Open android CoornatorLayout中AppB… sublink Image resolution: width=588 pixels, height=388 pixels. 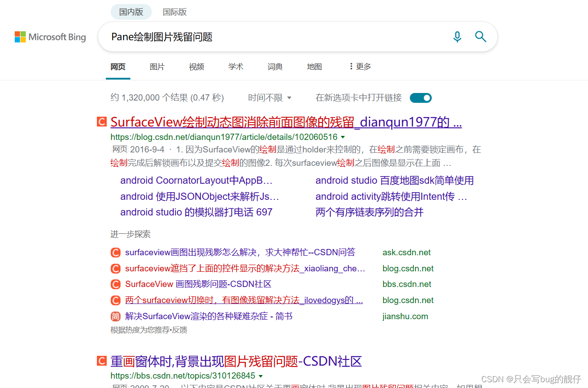coord(196,181)
